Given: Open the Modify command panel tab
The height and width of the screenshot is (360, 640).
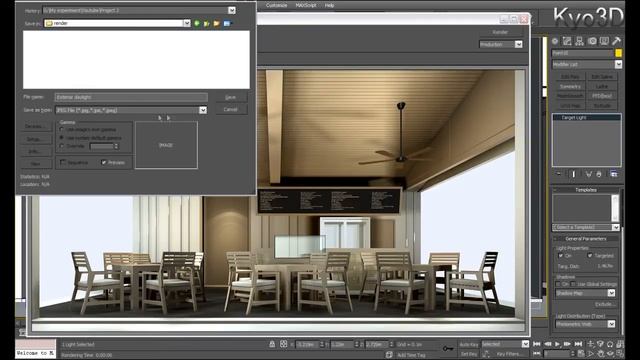Looking at the screenshot, I should point(567,41).
